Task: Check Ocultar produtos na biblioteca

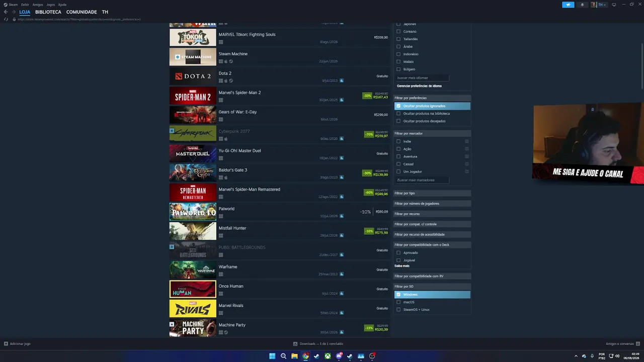Action: (x=398, y=114)
